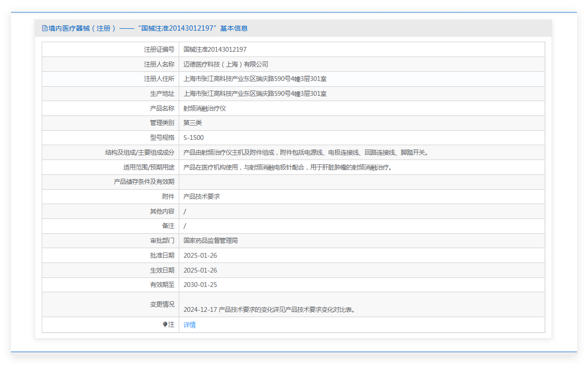Click the 结构及组成/主要组成成分 label
Viewport: 588px width, 366px height.
point(140,153)
